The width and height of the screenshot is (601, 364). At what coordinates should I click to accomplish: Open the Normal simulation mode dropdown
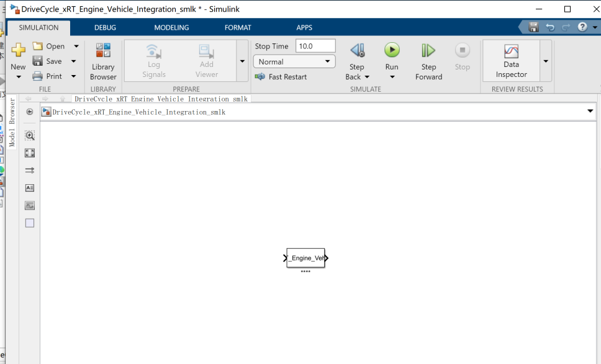pyautogui.click(x=294, y=61)
